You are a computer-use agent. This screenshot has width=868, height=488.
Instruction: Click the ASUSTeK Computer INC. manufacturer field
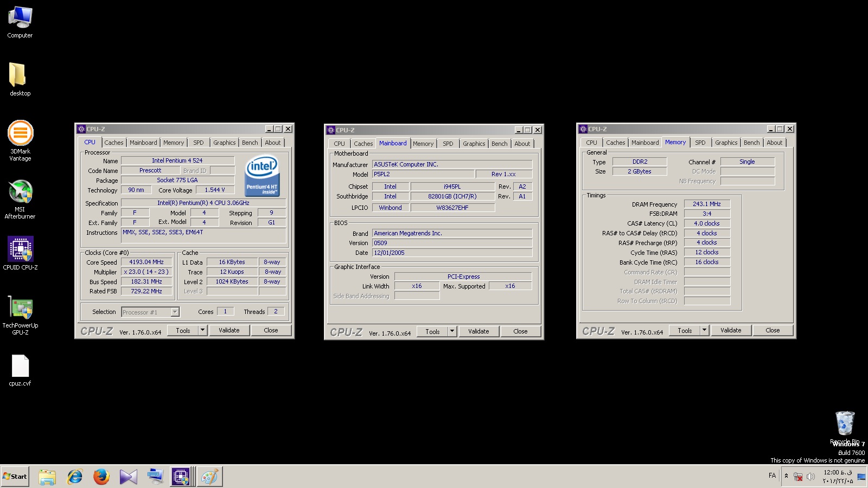[452, 164]
